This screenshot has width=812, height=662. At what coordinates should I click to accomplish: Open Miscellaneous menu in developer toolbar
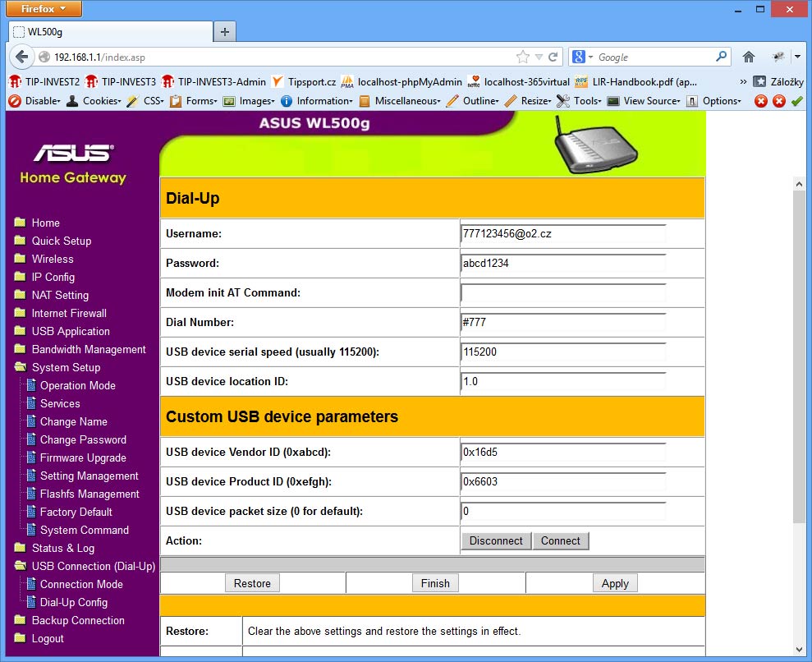pos(400,101)
